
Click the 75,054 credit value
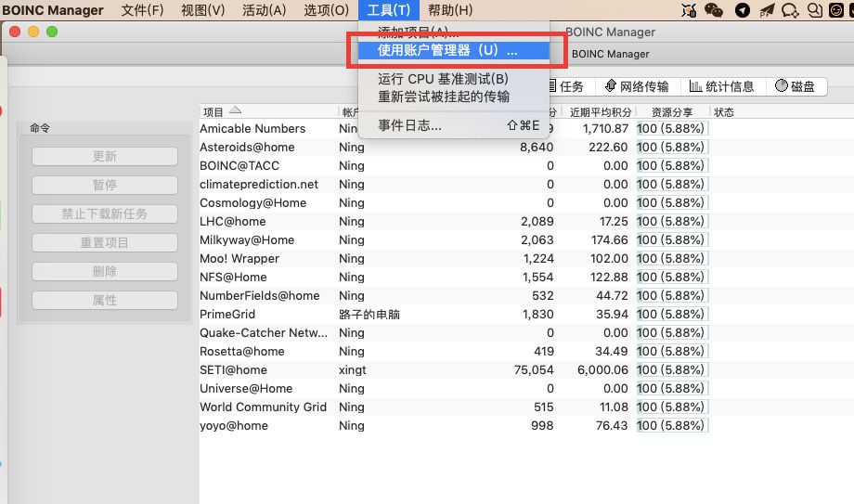[534, 370]
